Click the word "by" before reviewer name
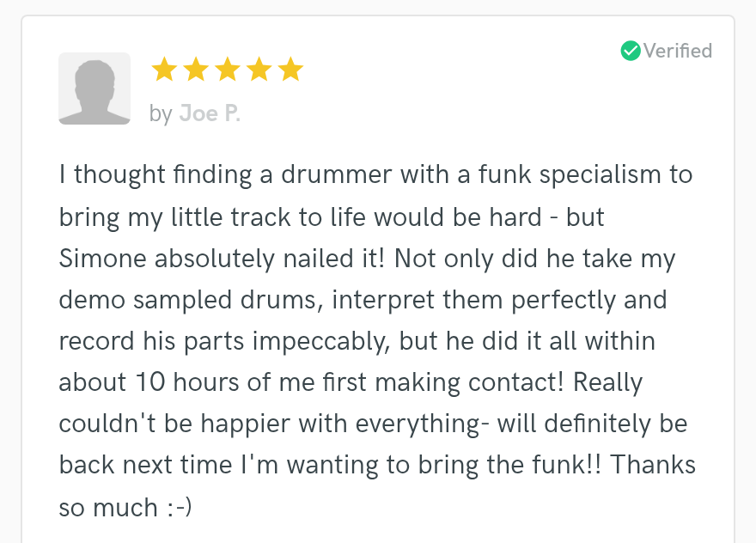756x543 pixels. coord(161,115)
